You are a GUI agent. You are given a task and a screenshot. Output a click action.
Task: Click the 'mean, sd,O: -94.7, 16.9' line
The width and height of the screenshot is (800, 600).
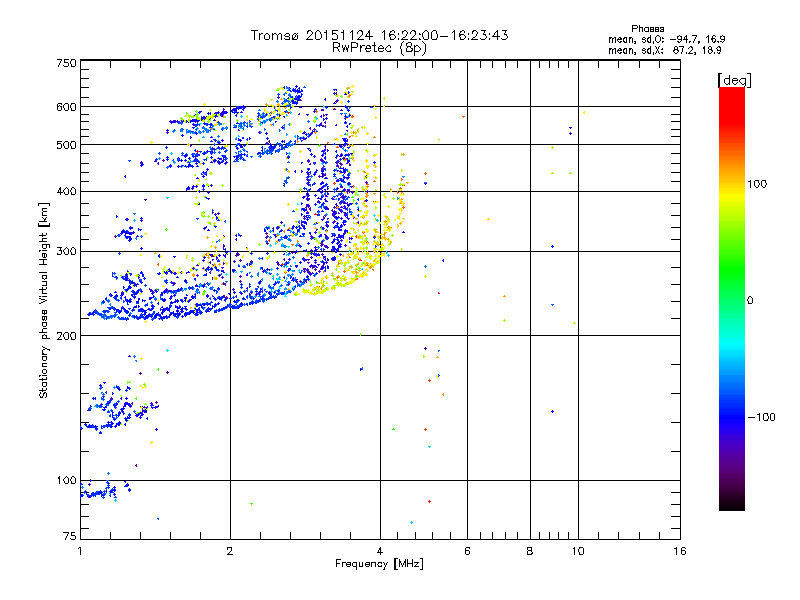pos(666,39)
